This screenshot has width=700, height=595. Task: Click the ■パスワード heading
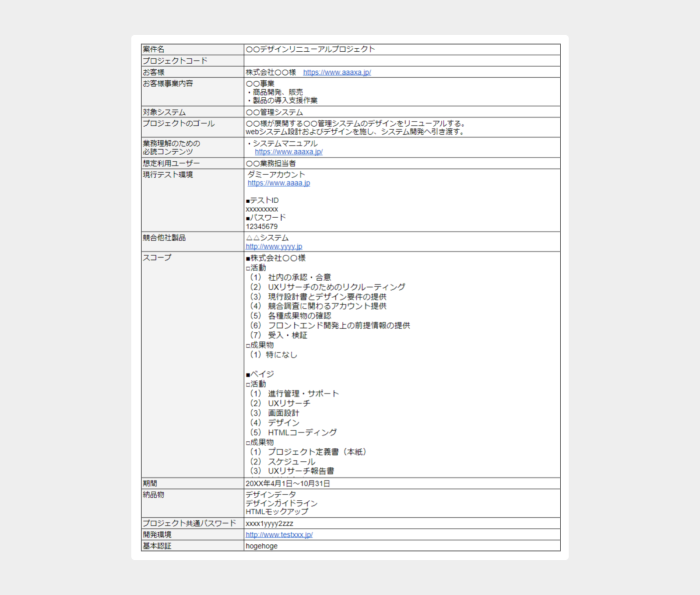(266, 217)
